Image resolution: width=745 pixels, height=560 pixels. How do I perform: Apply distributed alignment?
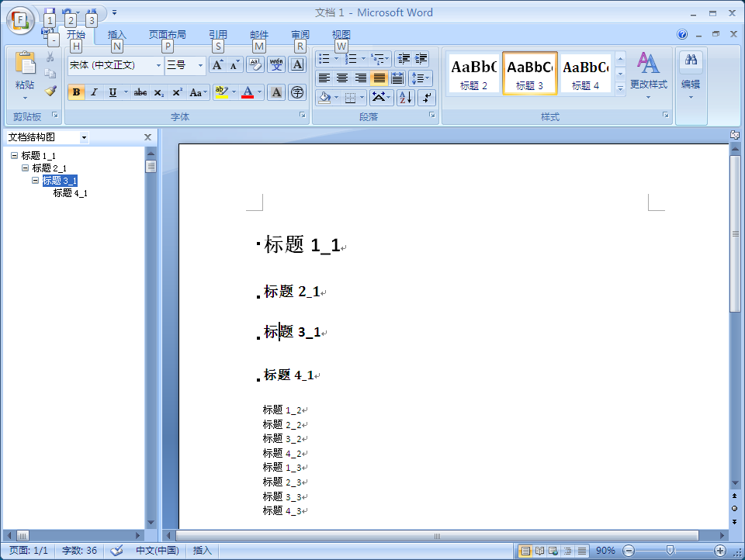click(397, 78)
